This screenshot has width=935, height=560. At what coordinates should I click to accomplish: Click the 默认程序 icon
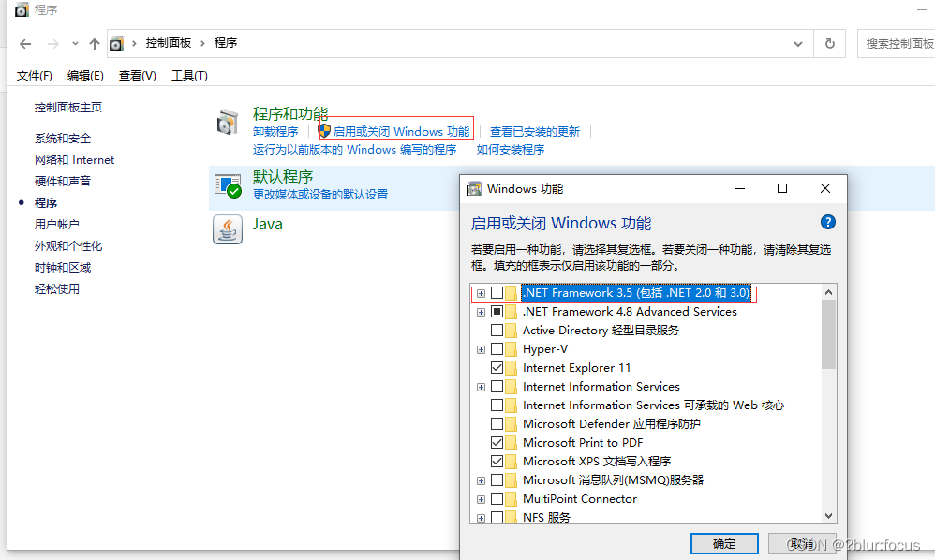228,185
